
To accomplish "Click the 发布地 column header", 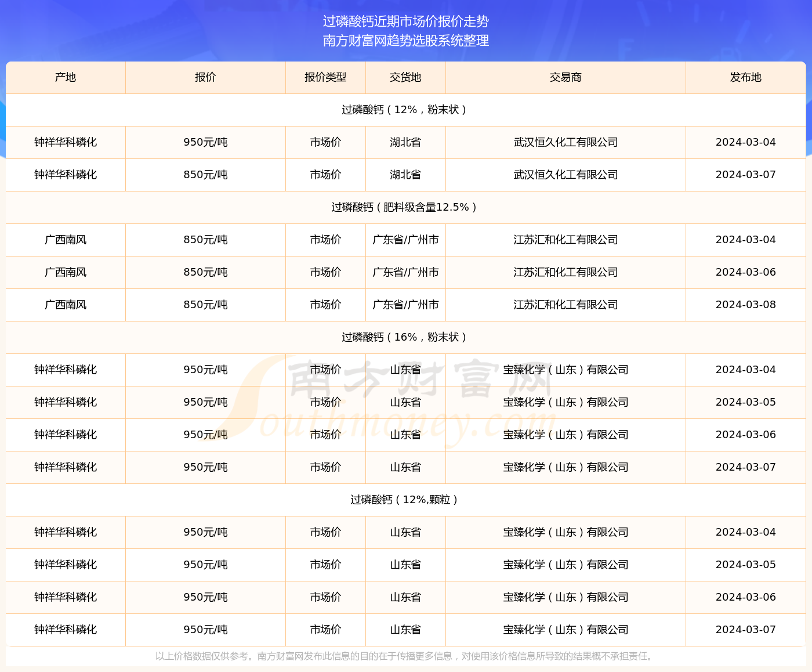I will 746,77.
